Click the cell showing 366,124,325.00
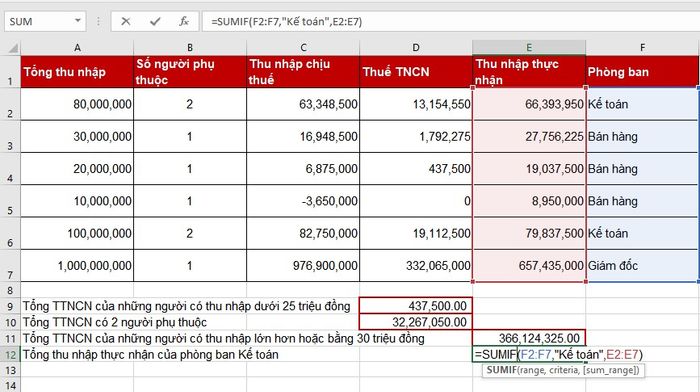700x392 pixels. [x=529, y=338]
